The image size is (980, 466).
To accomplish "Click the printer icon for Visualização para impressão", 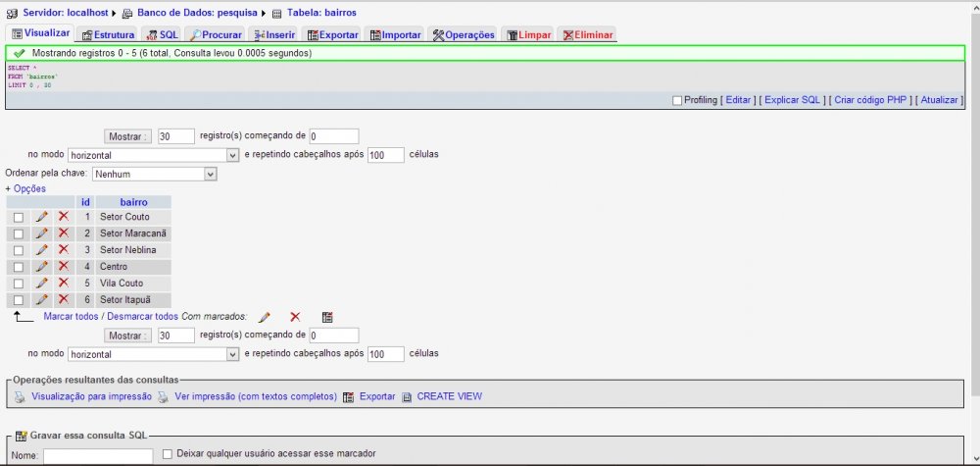I will (x=19, y=397).
